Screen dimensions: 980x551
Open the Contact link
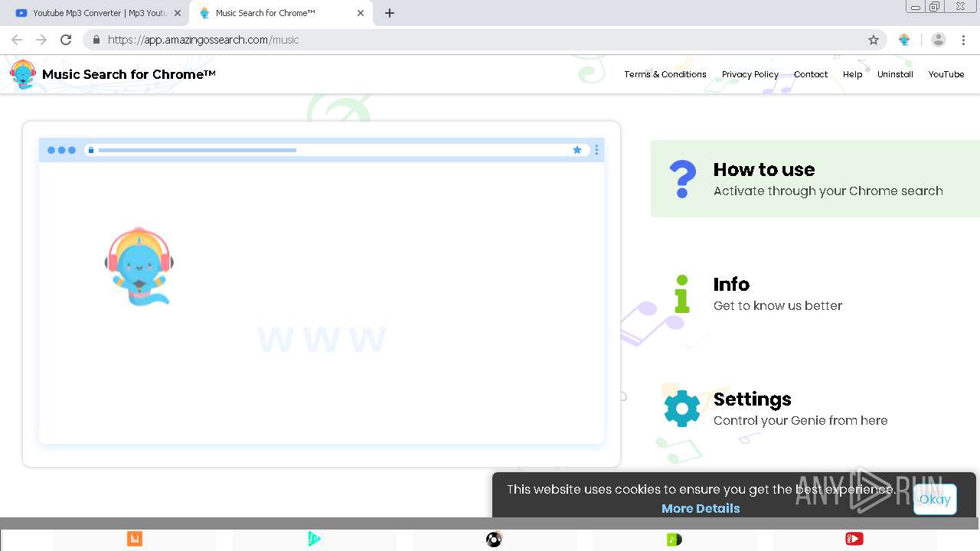[811, 74]
